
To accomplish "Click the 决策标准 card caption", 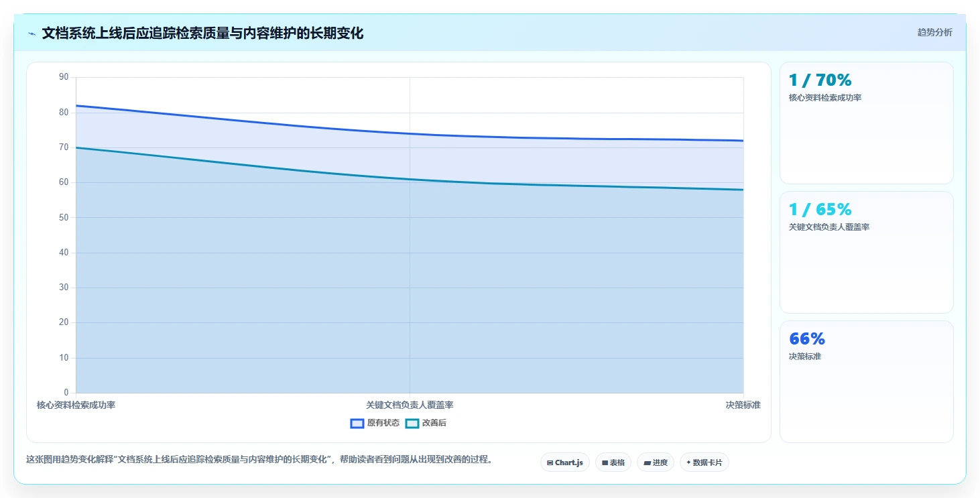I will (805, 357).
